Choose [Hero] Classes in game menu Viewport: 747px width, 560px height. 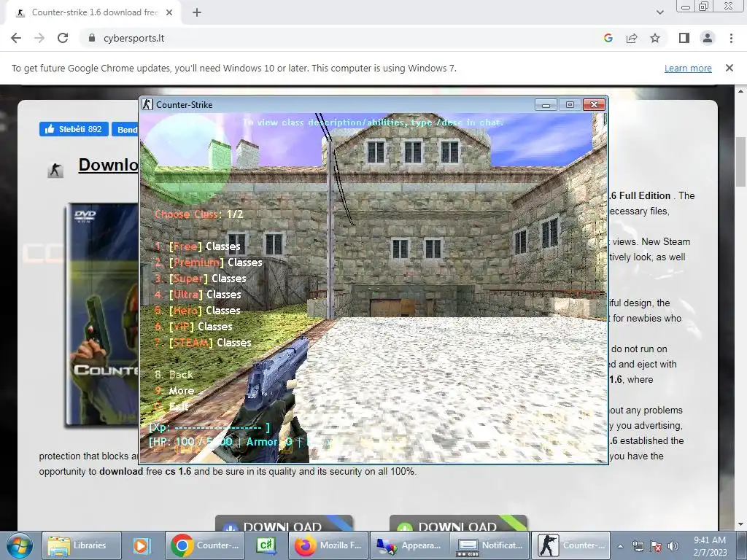(197, 311)
